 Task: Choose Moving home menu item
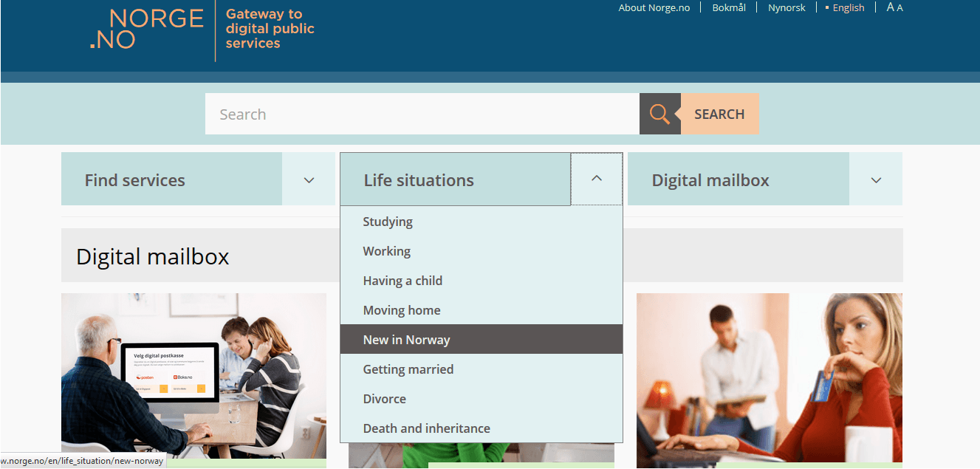pos(401,310)
